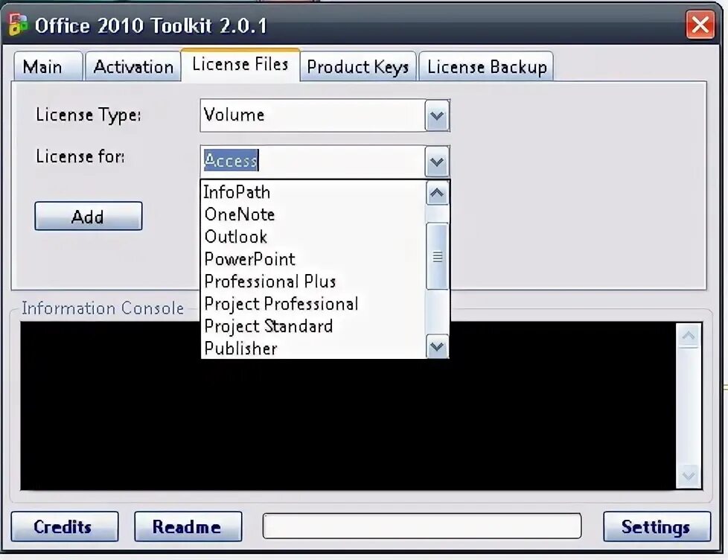This screenshot has height=560, width=728.
Task: Select PowerPoint from the list
Action: 249,259
